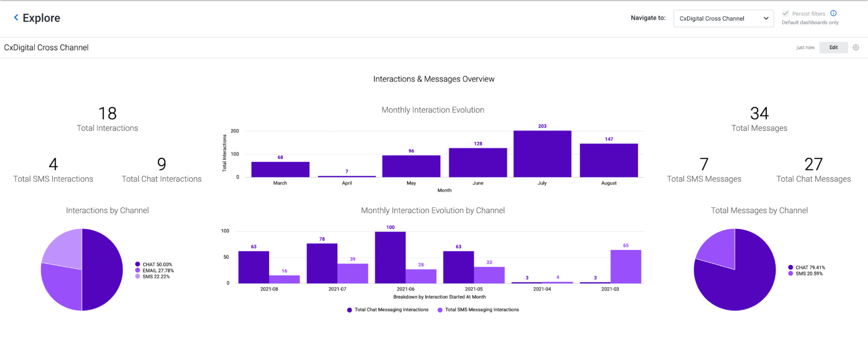This screenshot has width=868, height=341.
Task: Click the 27 Total Chat Messages value
Action: 813,164
